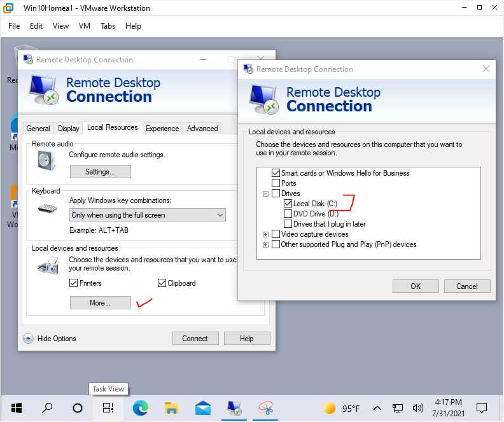Toggle the Clipboard checkbox
The image size is (504, 422).
(x=162, y=283)
